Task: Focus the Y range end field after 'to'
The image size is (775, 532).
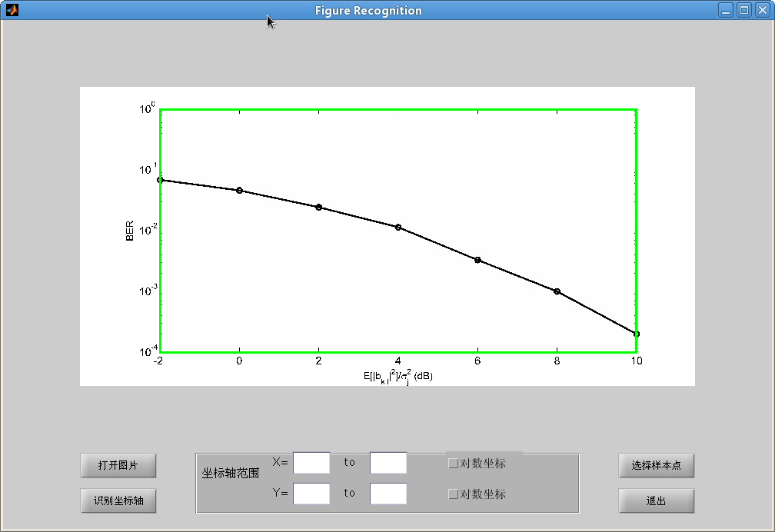Action: (x=388, y=494)
